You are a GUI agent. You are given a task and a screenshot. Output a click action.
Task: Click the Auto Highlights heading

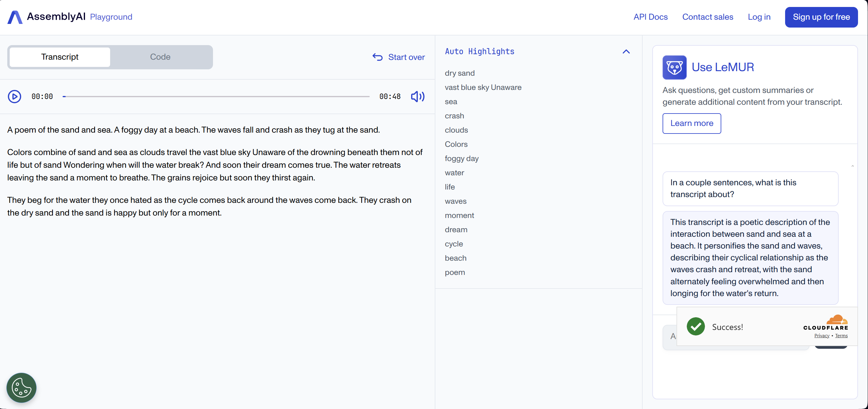pos(480,51)
